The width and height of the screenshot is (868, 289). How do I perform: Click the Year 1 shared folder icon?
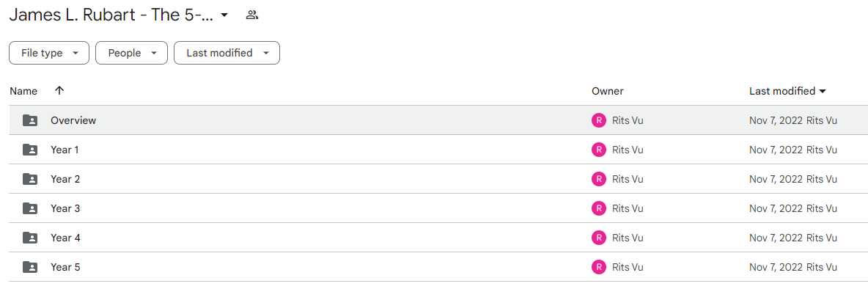pyautogui.click(x=30, y=150)
